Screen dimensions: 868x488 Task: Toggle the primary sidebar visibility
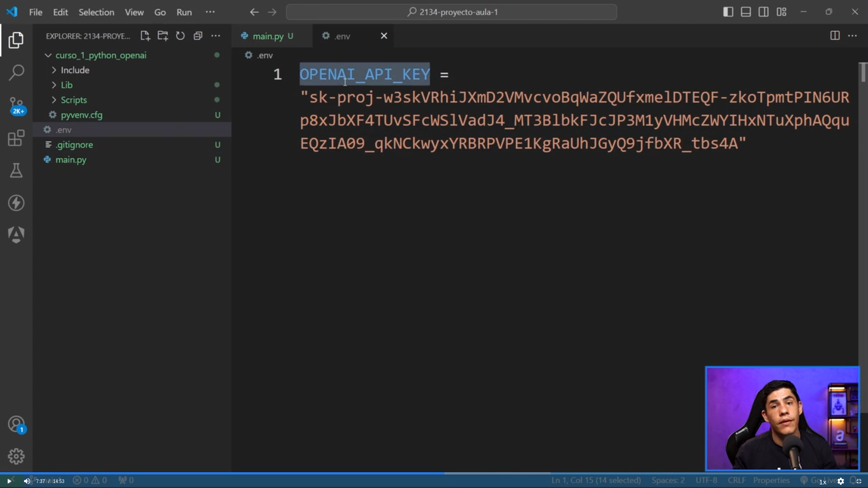tap(728, 12)
